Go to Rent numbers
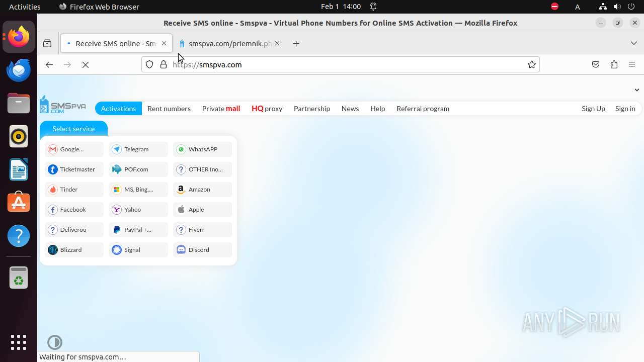This screenshot has width=644, height=362. (169, 109)
